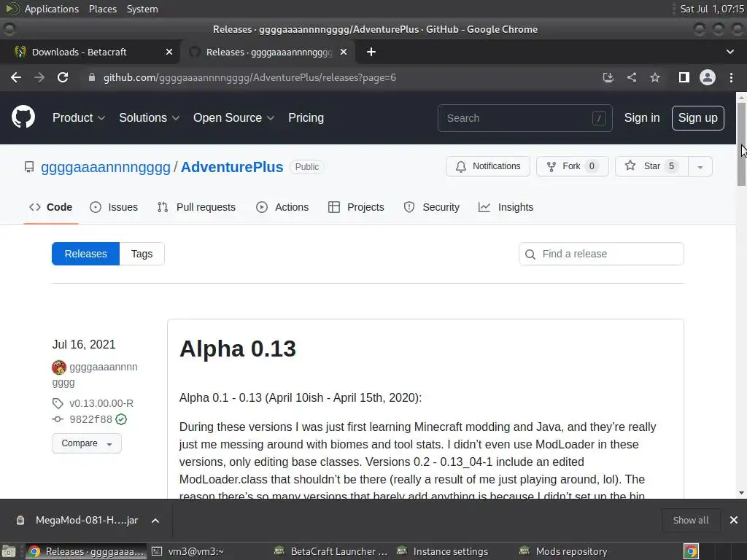Click the jar file icon in downloads bar
747x560 pixels.
click(x=20, y=521)
